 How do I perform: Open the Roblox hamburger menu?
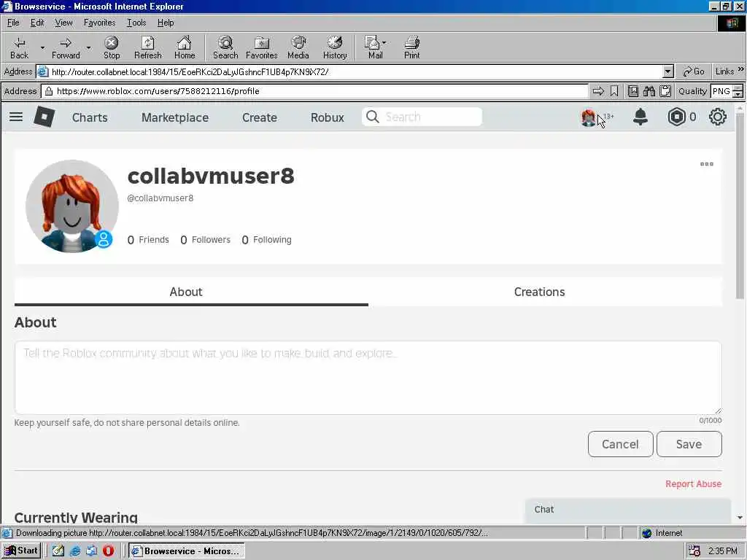tap(16, 117)
